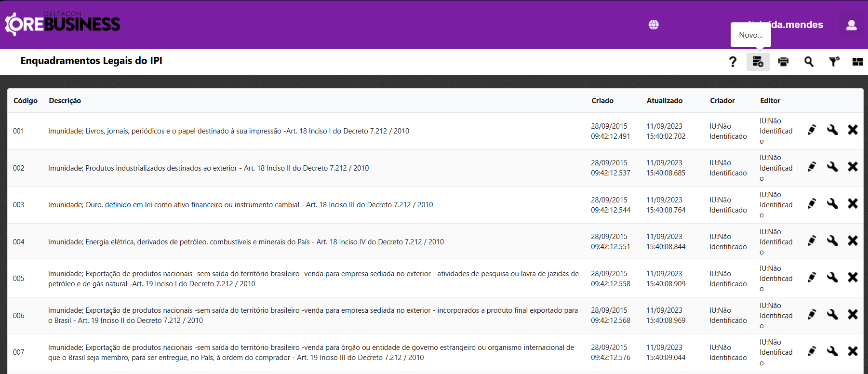
Task: Switch layout with the grid view icon
Action: pos(857,62)
